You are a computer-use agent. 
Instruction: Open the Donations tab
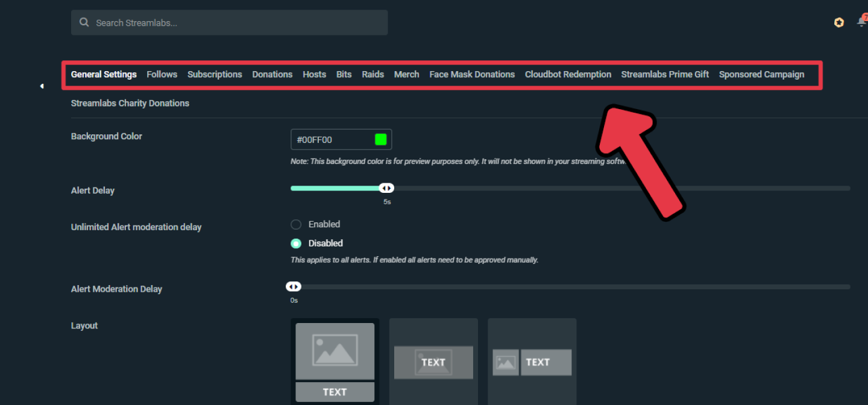tap(272, 74)
